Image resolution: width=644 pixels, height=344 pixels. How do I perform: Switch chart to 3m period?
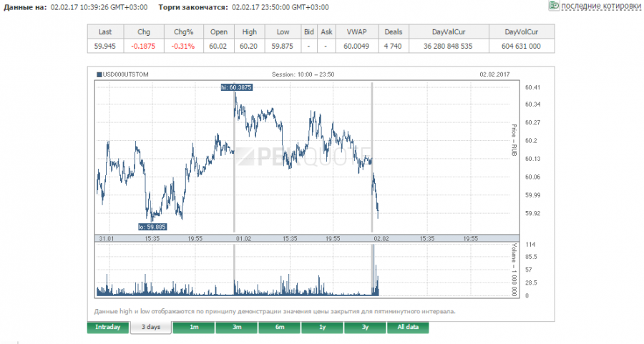pos(236,328)
